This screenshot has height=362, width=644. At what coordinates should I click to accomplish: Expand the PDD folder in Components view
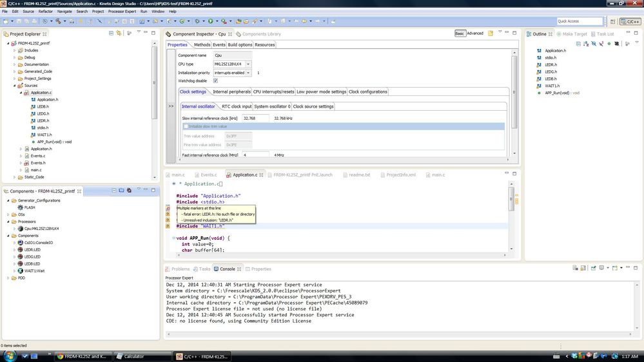(8, 278)
